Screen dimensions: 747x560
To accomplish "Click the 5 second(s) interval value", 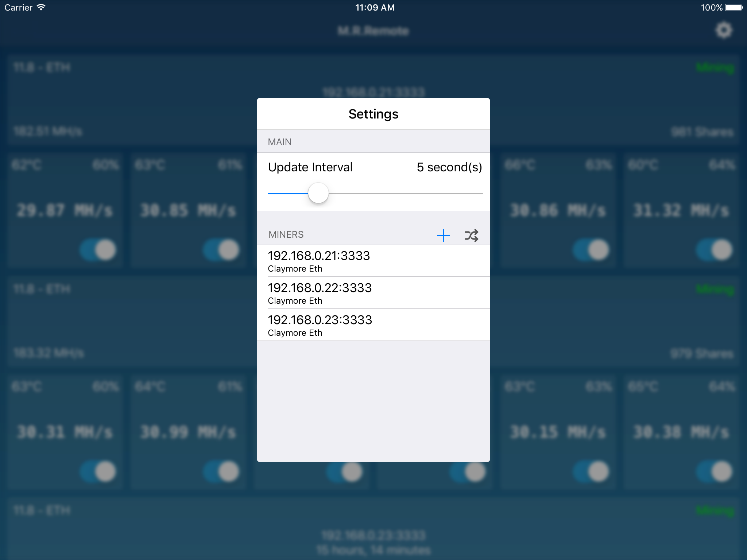I will click(x=449, y=167).
